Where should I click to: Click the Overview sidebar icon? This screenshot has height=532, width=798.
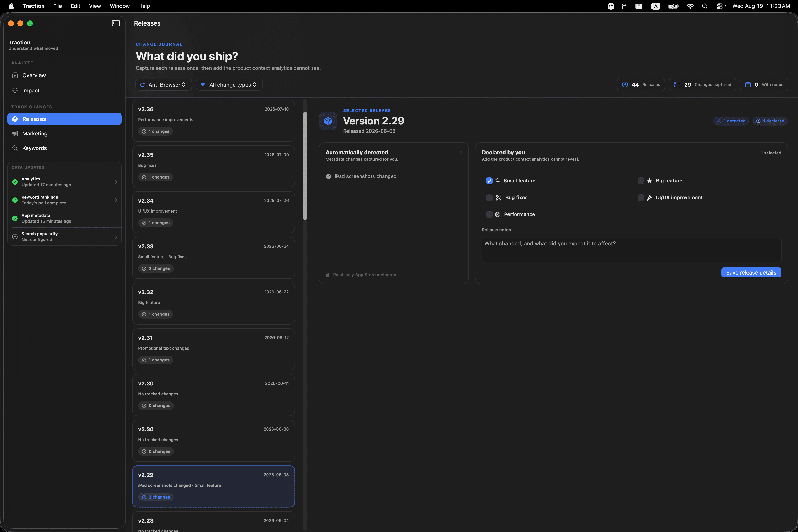pos(15,75)
